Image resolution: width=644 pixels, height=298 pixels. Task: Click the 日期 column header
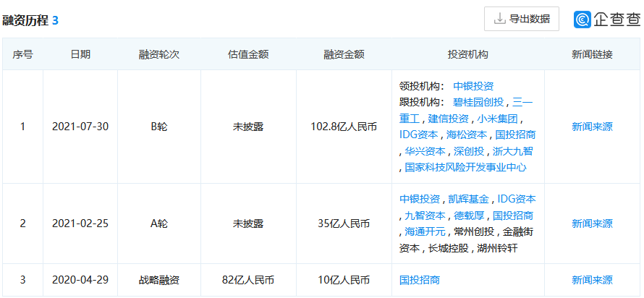(80, 54)
